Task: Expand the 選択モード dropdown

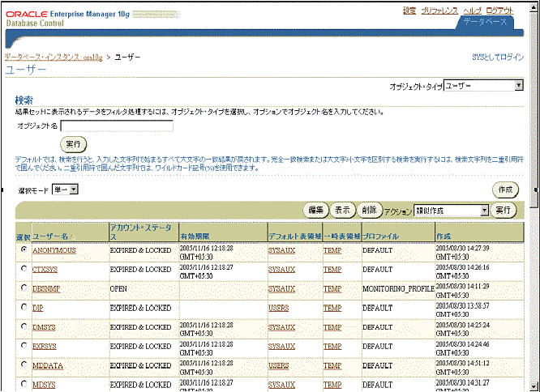Action: tap(64, 189)
